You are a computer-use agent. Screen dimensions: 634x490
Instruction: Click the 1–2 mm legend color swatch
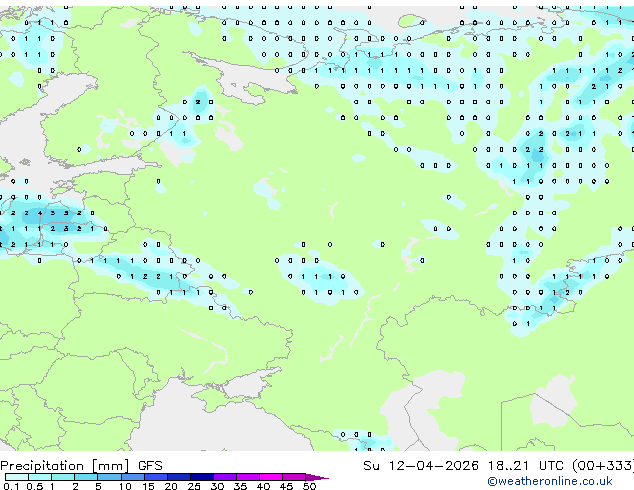pyautogui.click(x=63, y=477)
